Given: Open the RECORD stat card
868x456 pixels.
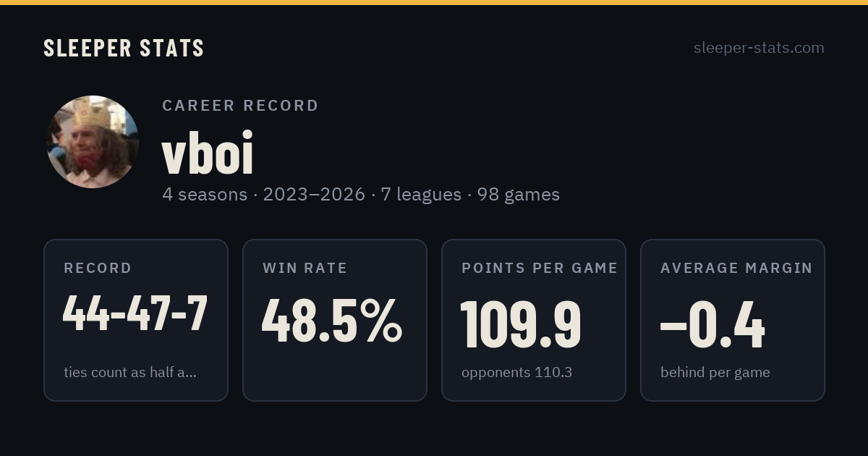Looking at the screenshot, I should (136, 320).
